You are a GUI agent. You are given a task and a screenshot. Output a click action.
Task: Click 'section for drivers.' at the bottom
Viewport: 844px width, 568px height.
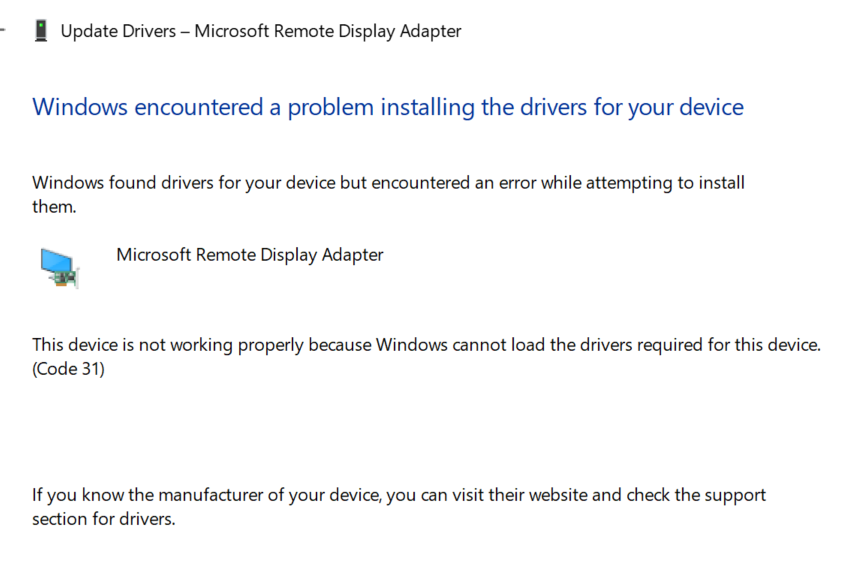[104, 519]
